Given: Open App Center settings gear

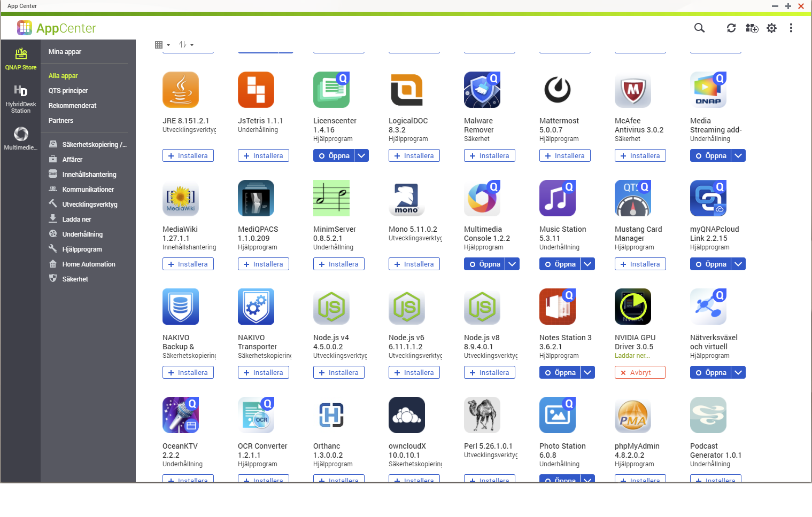Looking at the screenshot, I should click(771, 28).
